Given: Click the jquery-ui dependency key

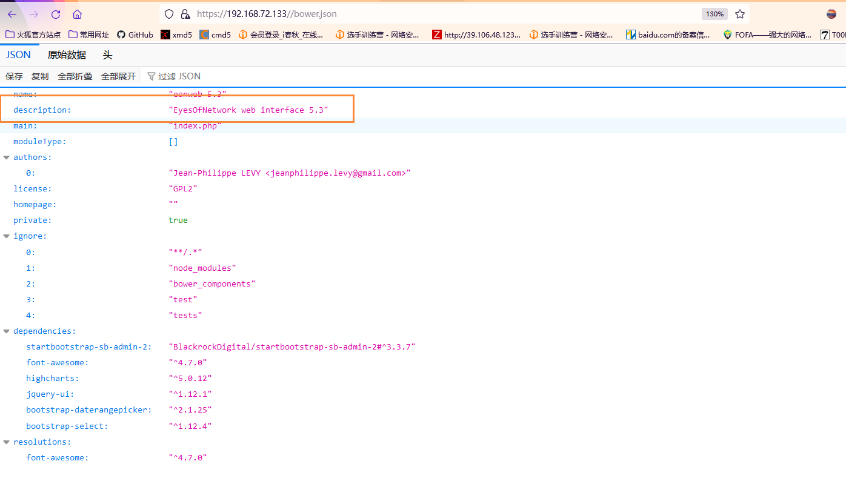Looking at the screenshot, I should point(50,394).
